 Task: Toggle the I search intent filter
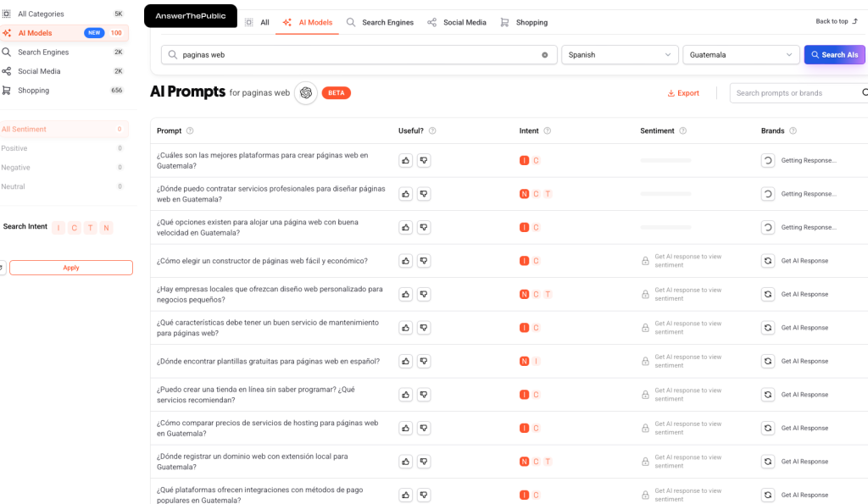coord(58,228)
